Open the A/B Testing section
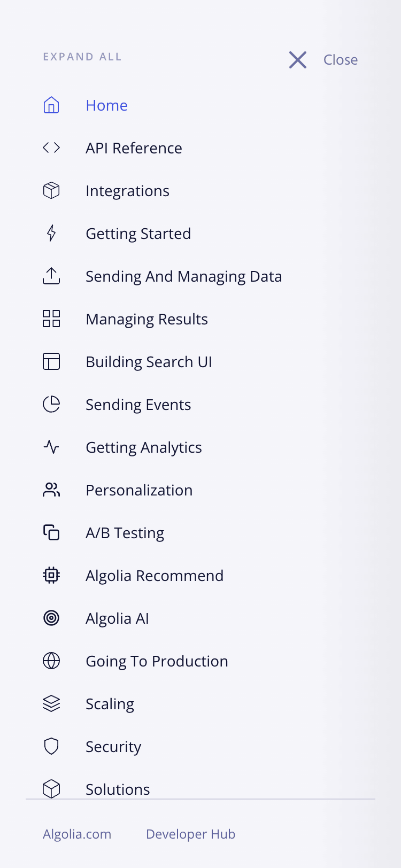401x868 pixels. click(x=125, y=532)
